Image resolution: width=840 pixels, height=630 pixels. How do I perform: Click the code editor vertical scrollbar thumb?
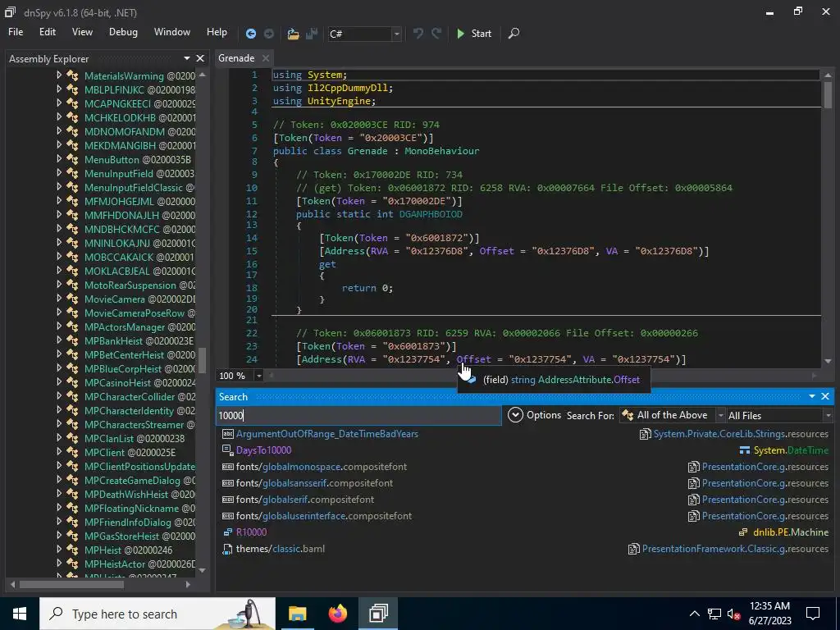[x=828, y=95]
